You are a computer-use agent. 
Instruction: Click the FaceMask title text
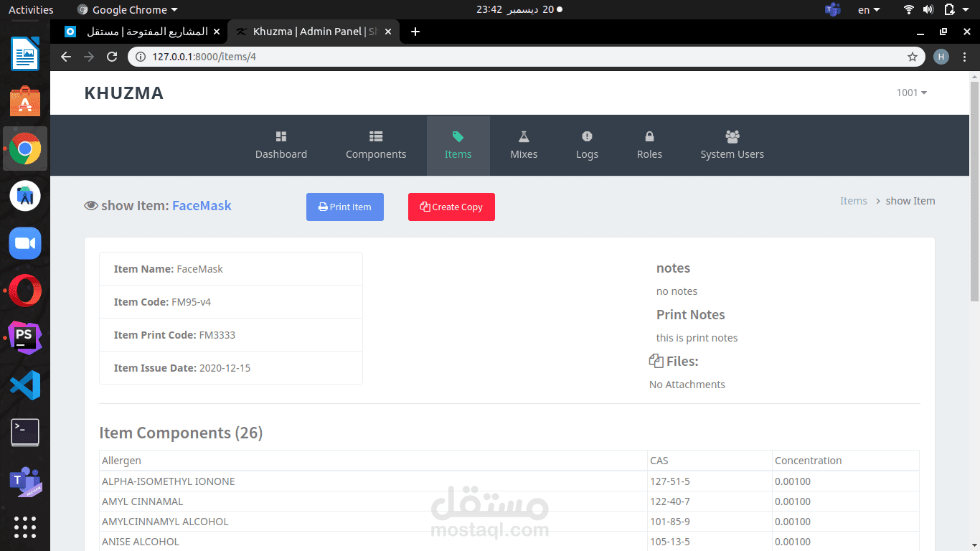(202, 206)
